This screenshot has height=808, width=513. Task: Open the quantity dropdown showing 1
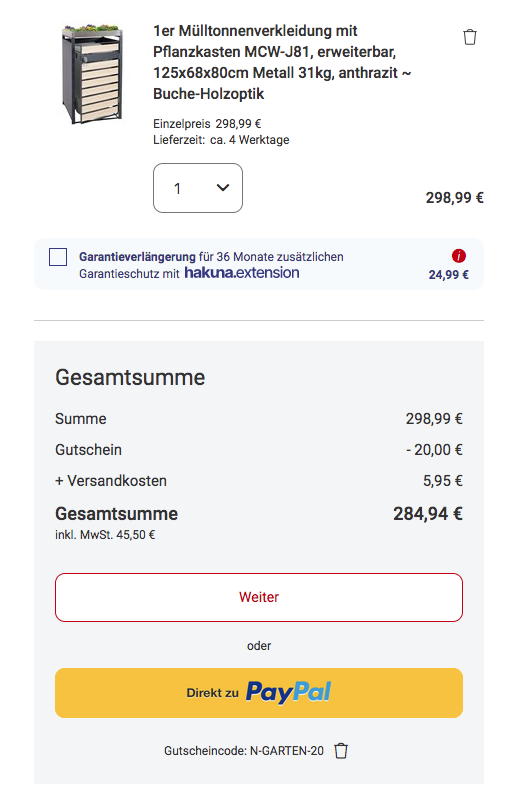pyautogui.click(x=198, y=188)
